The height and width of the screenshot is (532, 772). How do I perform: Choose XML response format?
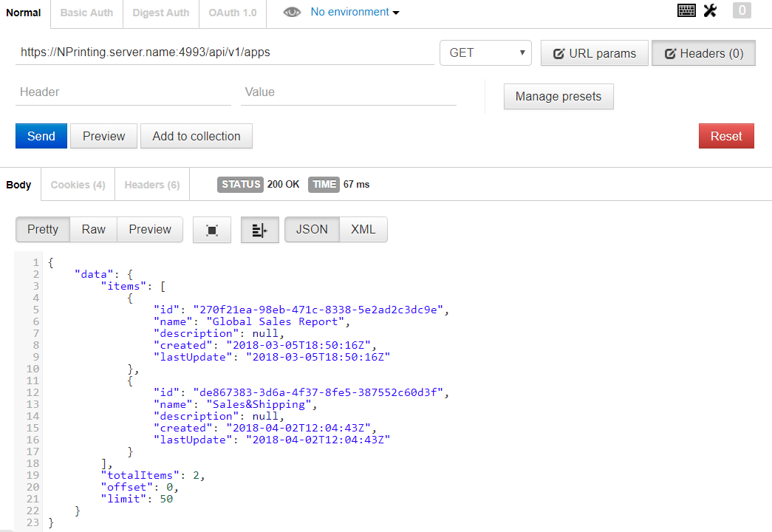click(363, 230)
